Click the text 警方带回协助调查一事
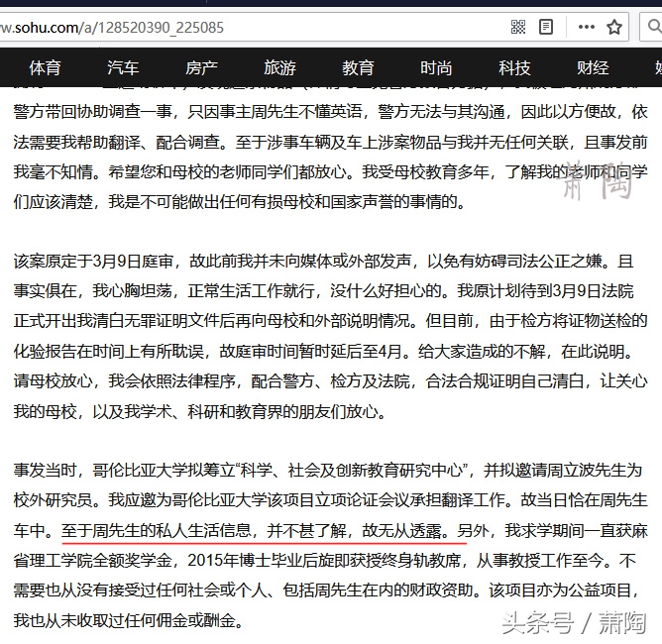The width and height of the screenshot is (662, 644). pos(92,112)
